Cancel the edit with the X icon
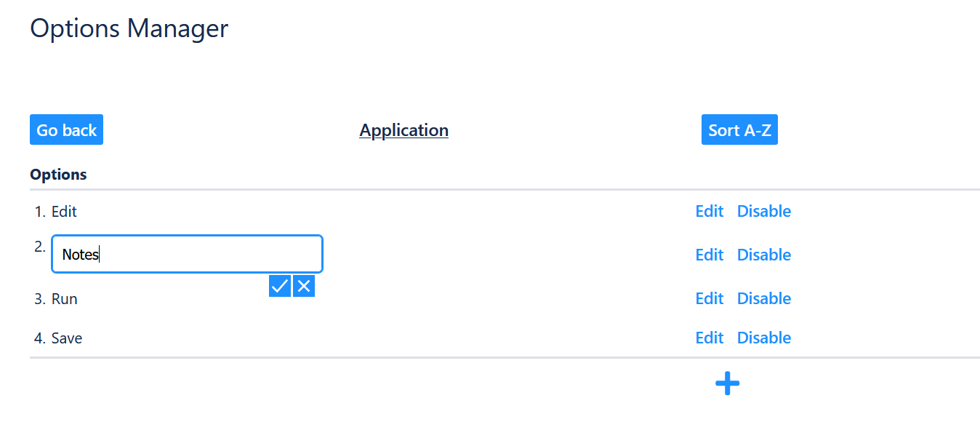This screenshot has width=980, height=446. pos(304,287)
